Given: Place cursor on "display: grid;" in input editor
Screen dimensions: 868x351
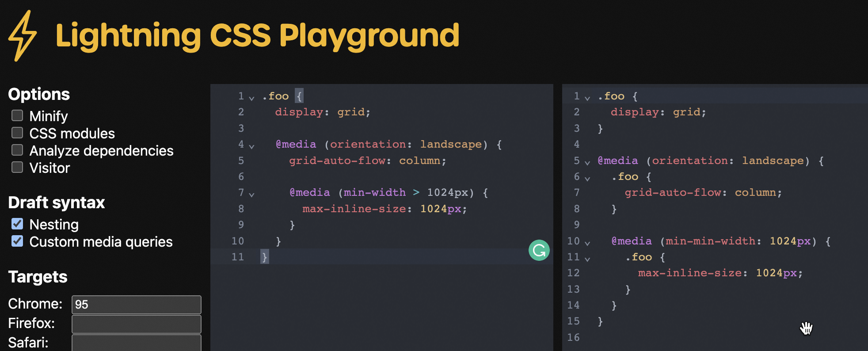Looking at the screenshot, I should (x=323, y=112).
